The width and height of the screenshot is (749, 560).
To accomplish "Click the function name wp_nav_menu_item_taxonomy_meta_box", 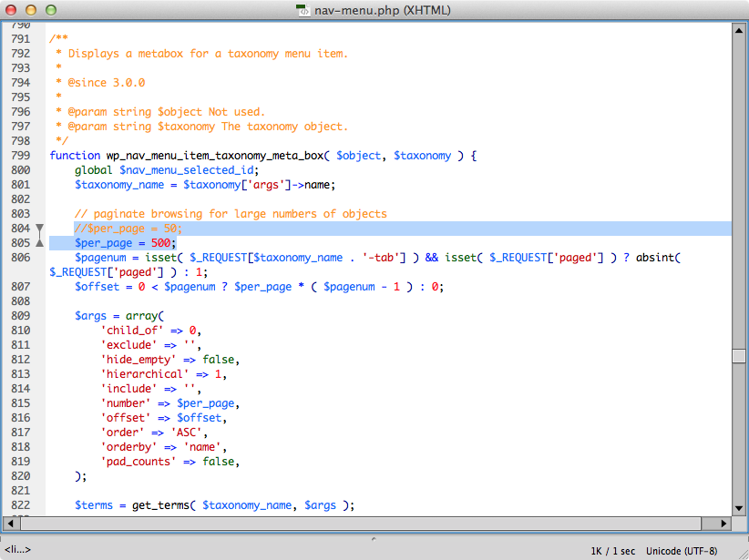I will coord(214,156).
